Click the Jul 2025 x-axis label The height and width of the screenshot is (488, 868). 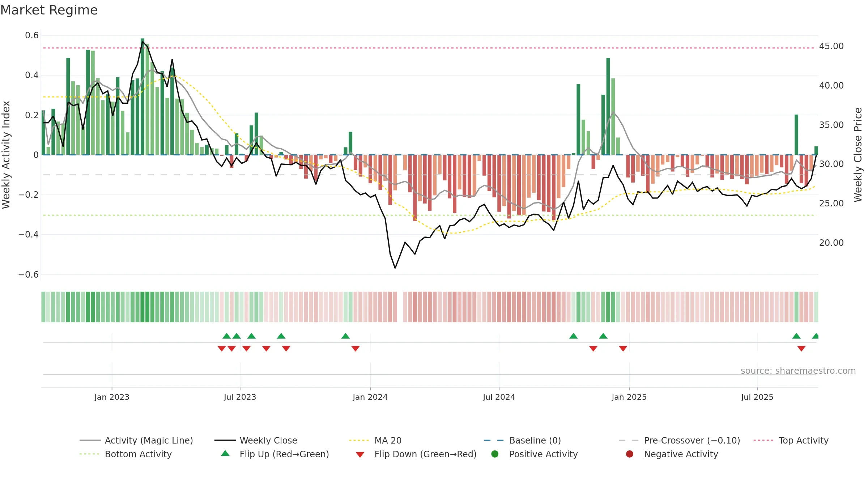[x=757, y=397]
